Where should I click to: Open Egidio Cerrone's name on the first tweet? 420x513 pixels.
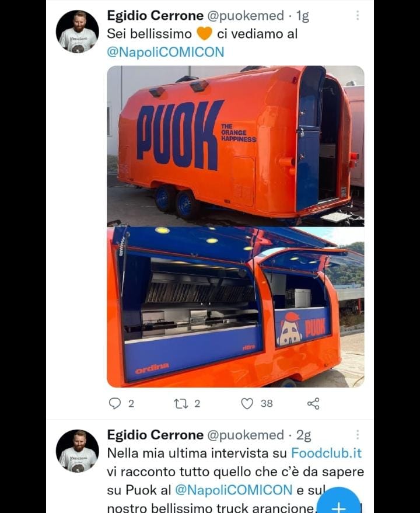click(155, 15)
